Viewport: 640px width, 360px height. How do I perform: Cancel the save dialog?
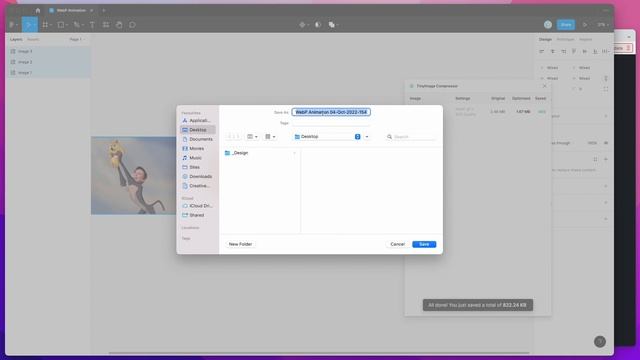pos(398,244)
